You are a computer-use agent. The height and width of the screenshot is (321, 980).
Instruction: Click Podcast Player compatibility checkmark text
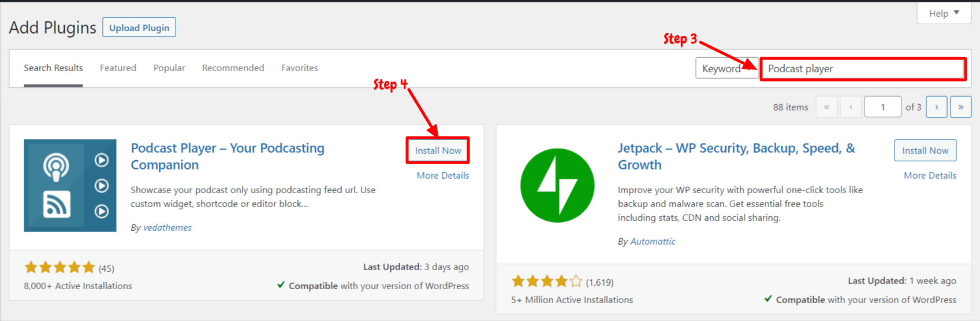(373, 286)
